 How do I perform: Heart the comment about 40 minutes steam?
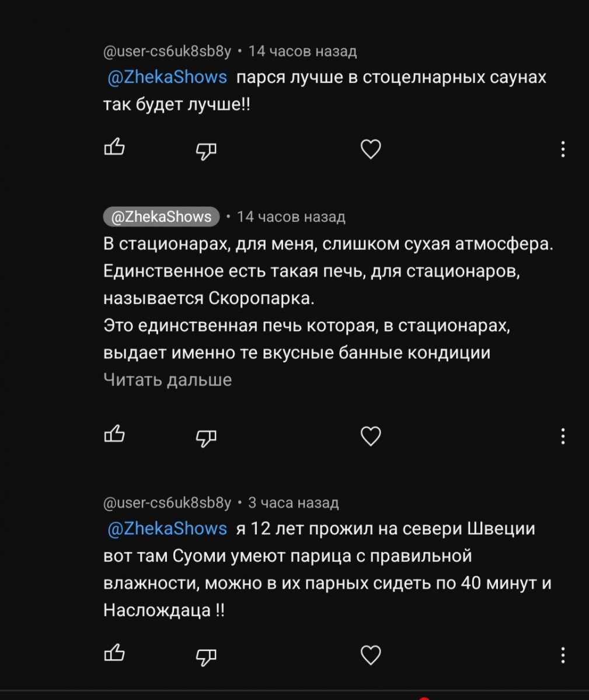[x=371, y=655]
